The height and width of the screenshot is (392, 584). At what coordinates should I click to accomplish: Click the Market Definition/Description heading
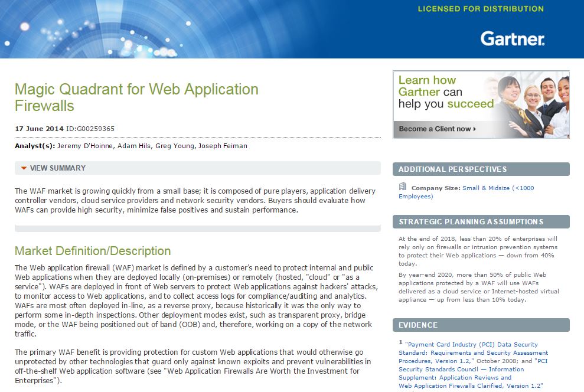click(93, 251)
